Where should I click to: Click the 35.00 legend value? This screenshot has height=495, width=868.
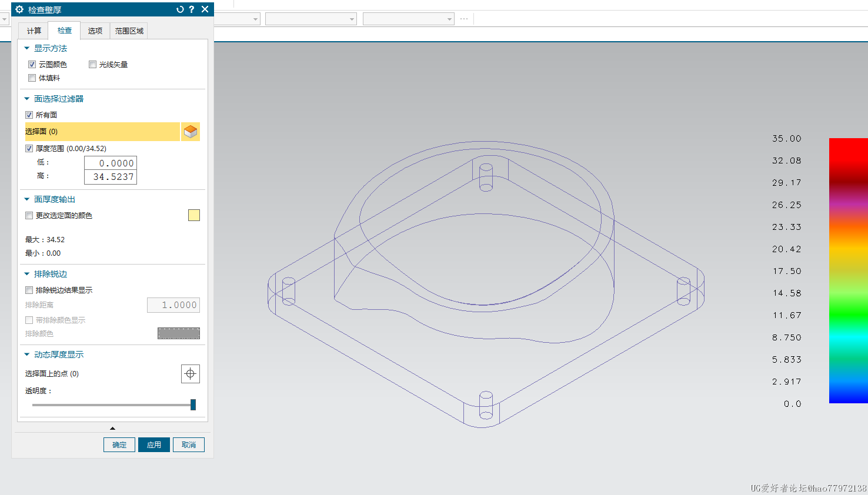787,139
